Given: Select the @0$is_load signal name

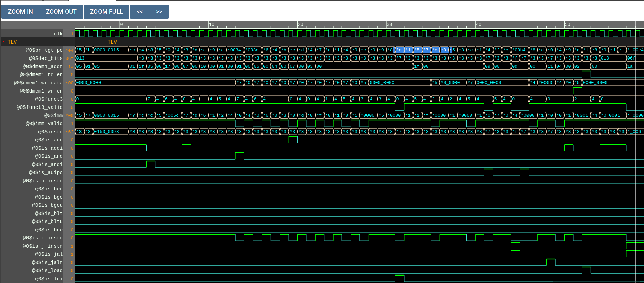Looking at the screenshot, I should point(47,270).
